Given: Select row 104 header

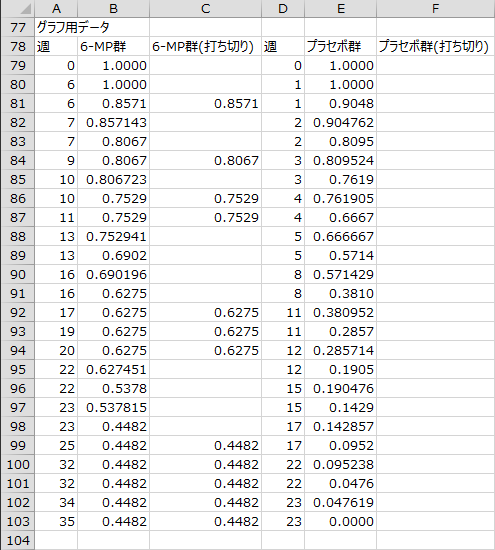Looking at the screenshot, I should tap(18, 540).
